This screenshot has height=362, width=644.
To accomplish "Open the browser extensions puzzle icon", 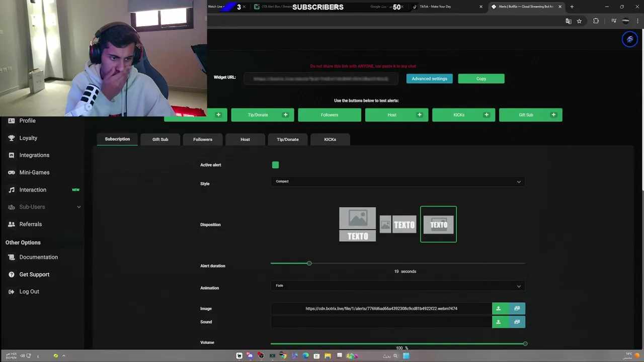I will (596, 21).
